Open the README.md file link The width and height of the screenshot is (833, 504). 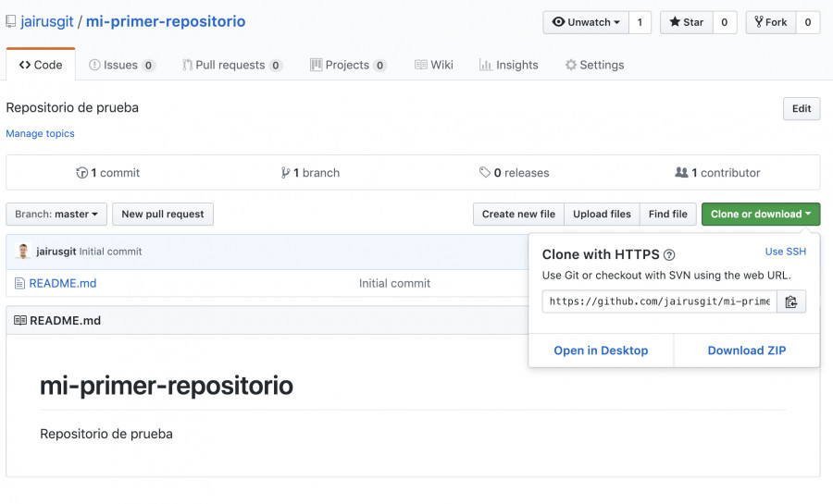pyautogui.click(x=63, y=283)
